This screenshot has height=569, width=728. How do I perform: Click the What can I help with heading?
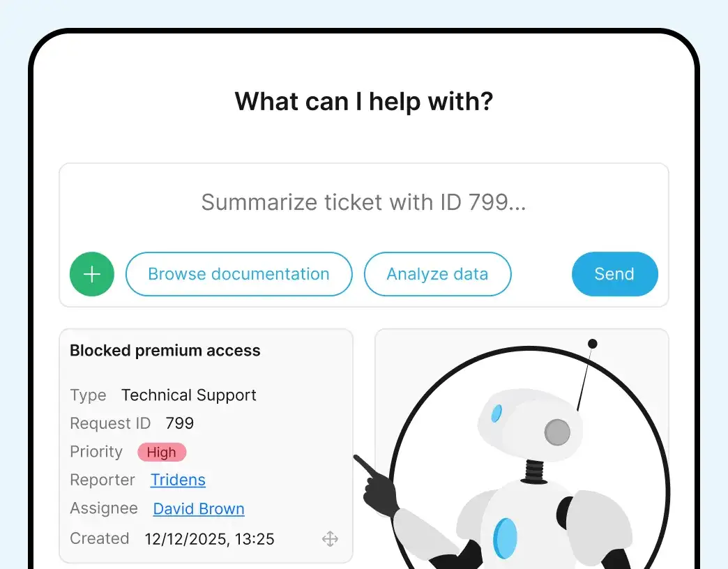click(x=363, y=102)
